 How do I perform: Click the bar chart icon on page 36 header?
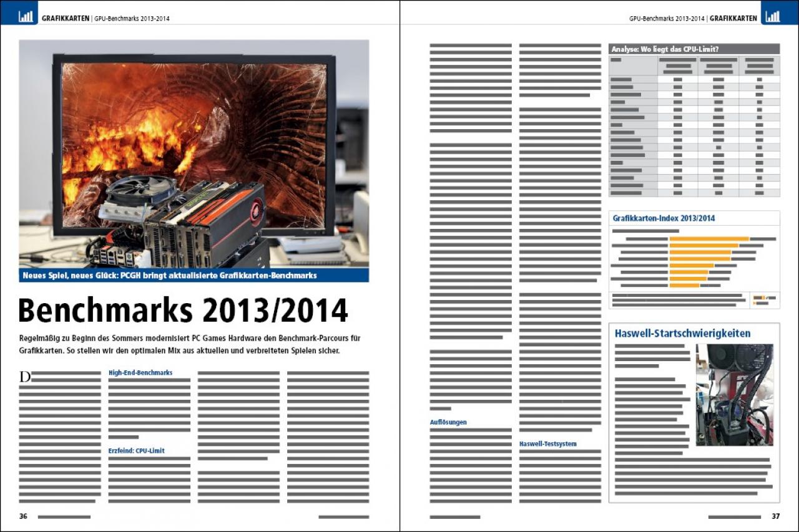(26, 17)
